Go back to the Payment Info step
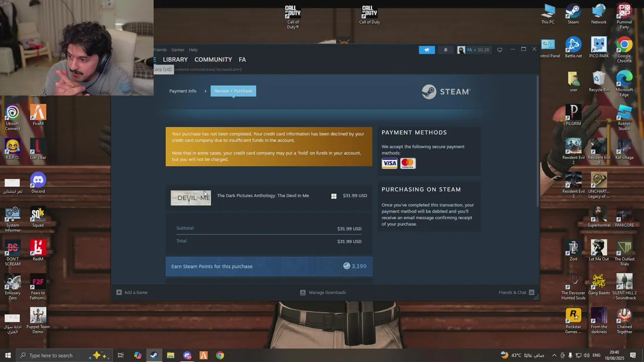Viewport: 644px width, 362px height. [x=183, y=91]
